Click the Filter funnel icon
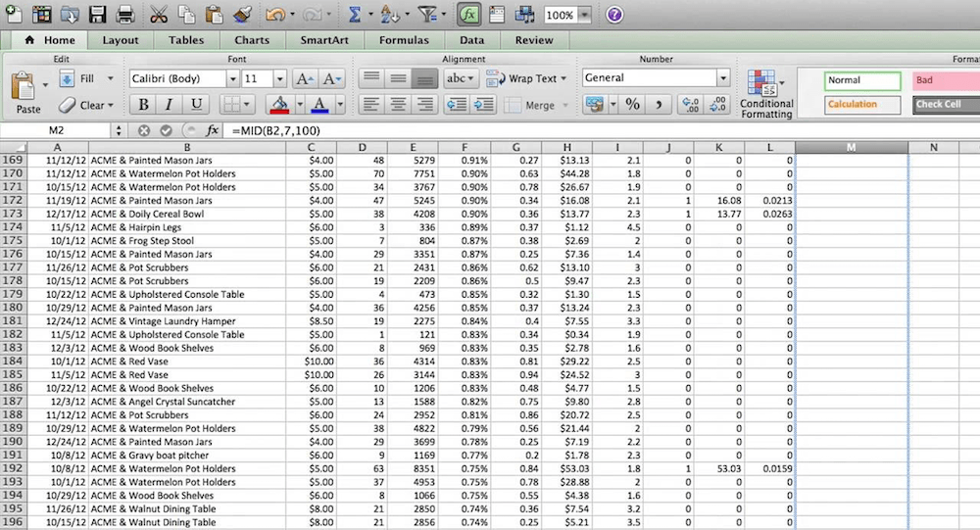Image resolution: width=980 pixels, height=530 pixels. 427,14
